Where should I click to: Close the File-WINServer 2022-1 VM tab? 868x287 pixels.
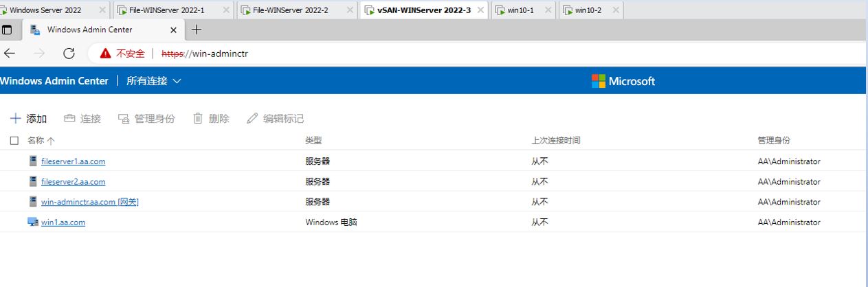coord(226,10)
